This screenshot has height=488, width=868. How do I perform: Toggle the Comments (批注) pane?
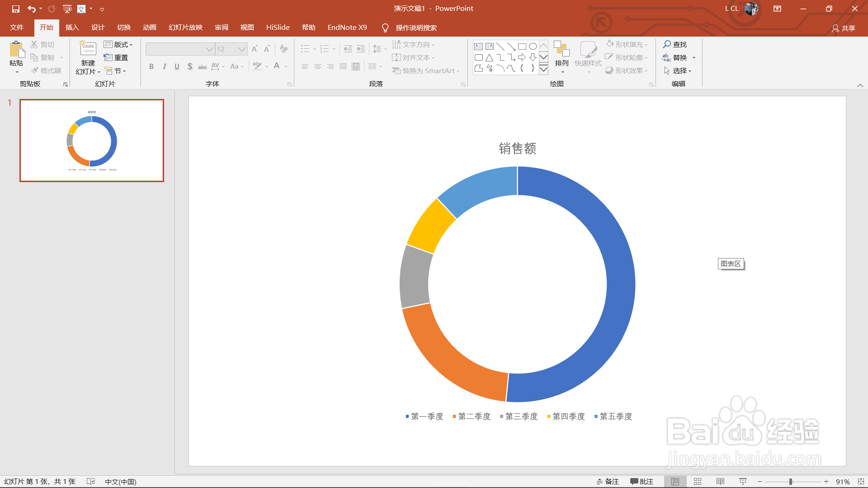(x=642, y=482)
